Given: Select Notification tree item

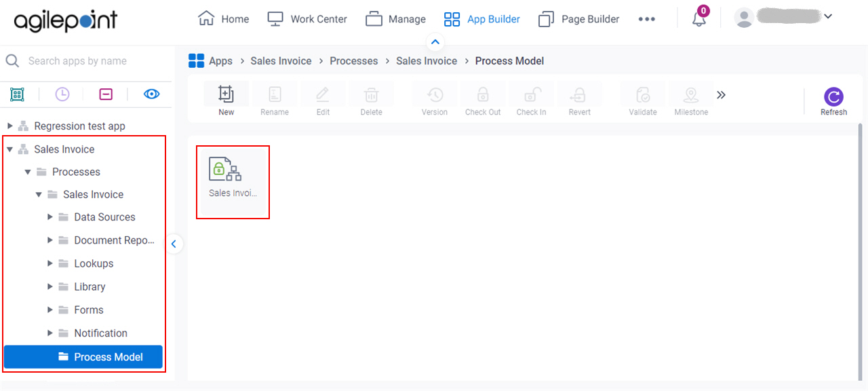Looking at the screenshot, I should pos(100,333).
